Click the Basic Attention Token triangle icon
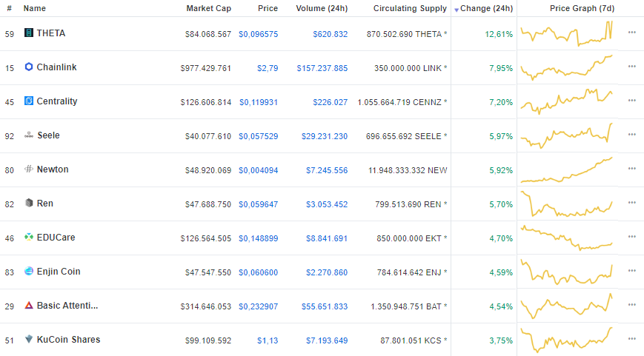Viewport: 644px width, 356px height. [x=29, y=305]
